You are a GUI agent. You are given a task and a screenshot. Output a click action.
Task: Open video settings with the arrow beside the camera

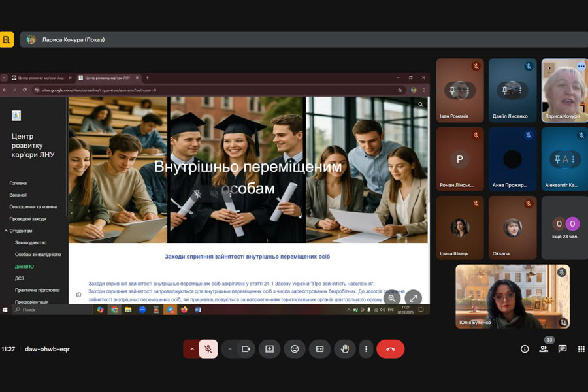229,349
